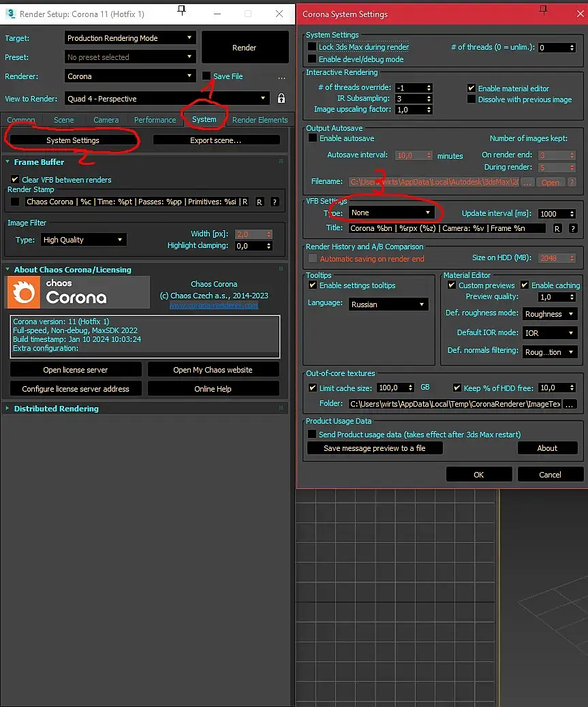588x707 pixels.
Task: Open VFB Settings Type dropdown
Action: (x=390, y=213)
